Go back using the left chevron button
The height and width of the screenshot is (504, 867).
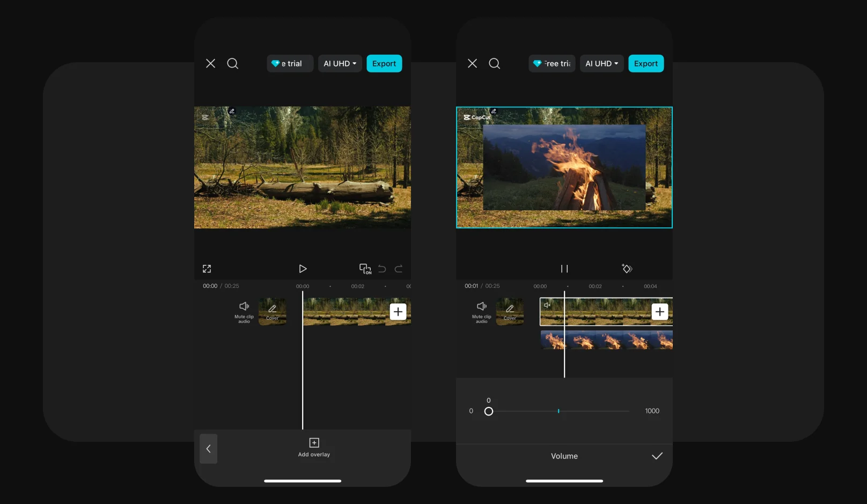[209, 449]
